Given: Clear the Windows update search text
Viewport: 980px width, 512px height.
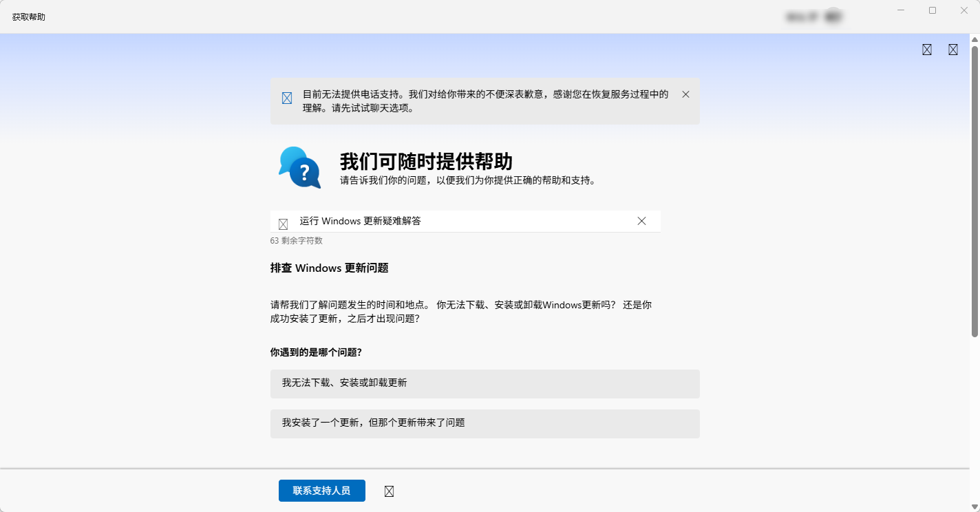Looking at the screenshot, I should [641, 221].
